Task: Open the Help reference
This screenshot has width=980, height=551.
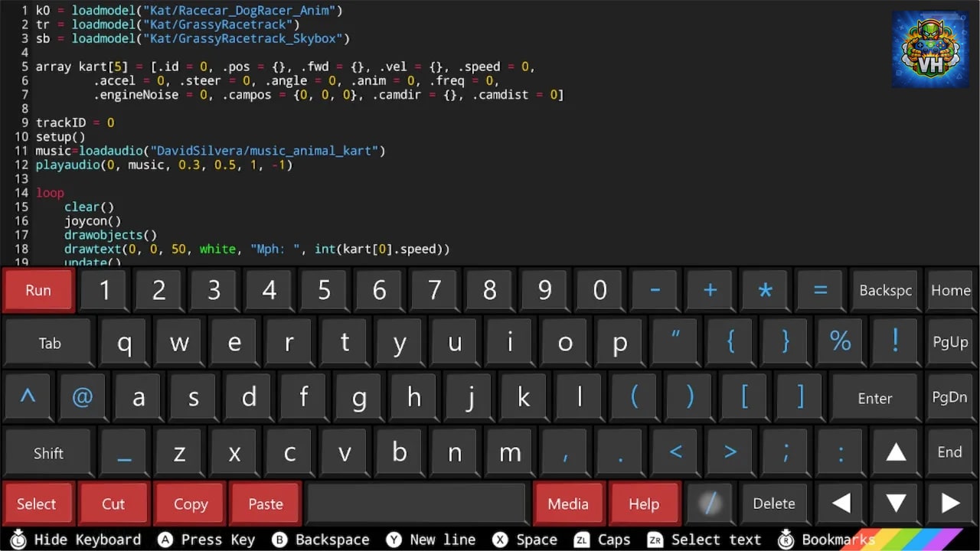Action: [644, 503]
